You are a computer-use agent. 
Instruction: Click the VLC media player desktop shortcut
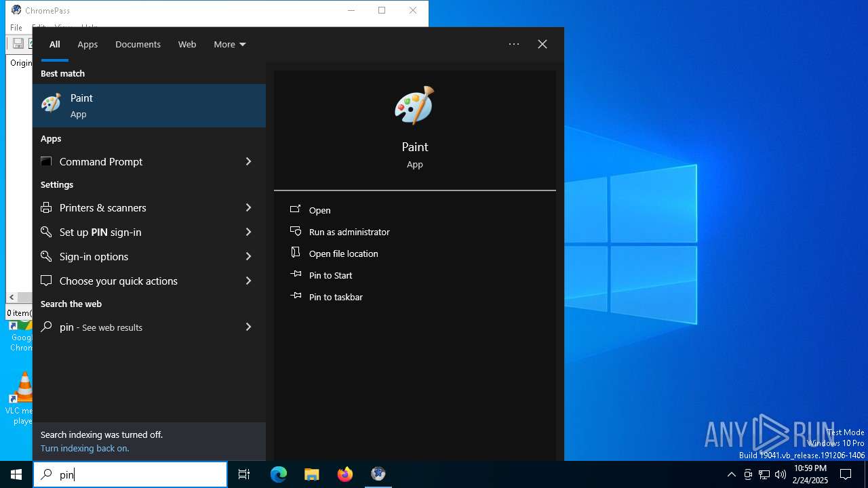click(20, 399)
